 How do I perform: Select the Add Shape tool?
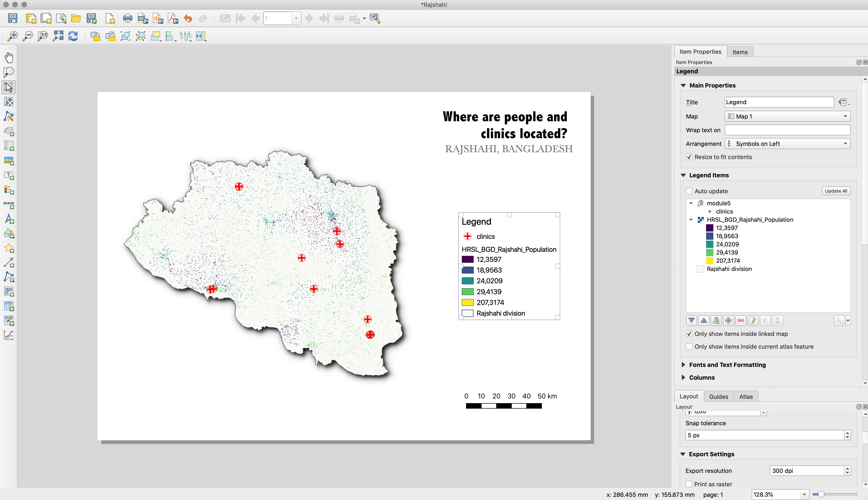(x=9, y=234)
